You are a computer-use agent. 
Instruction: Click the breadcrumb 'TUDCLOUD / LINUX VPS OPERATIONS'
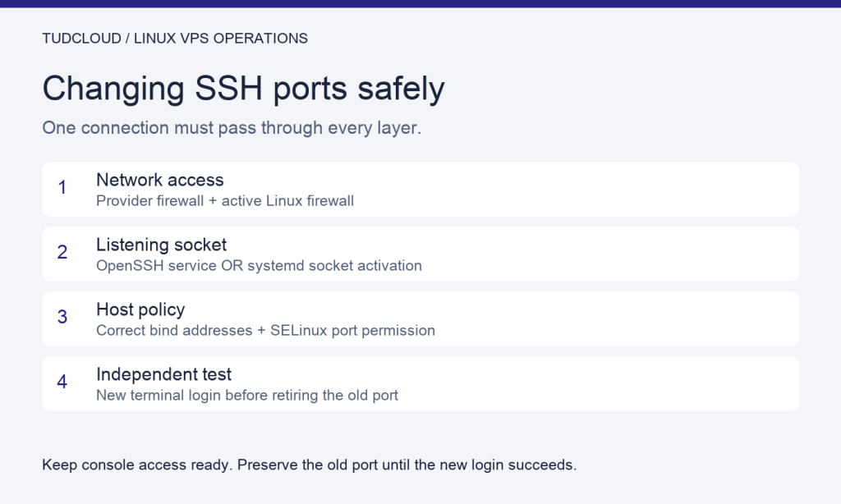[175, 39]
